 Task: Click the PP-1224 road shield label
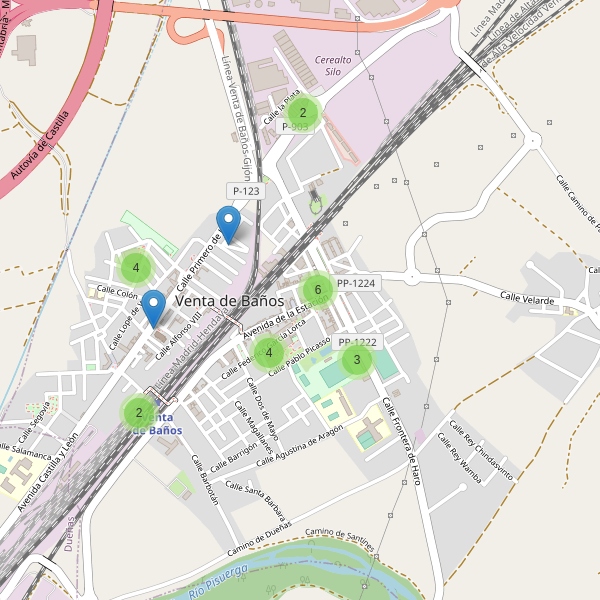pos(356,283)
